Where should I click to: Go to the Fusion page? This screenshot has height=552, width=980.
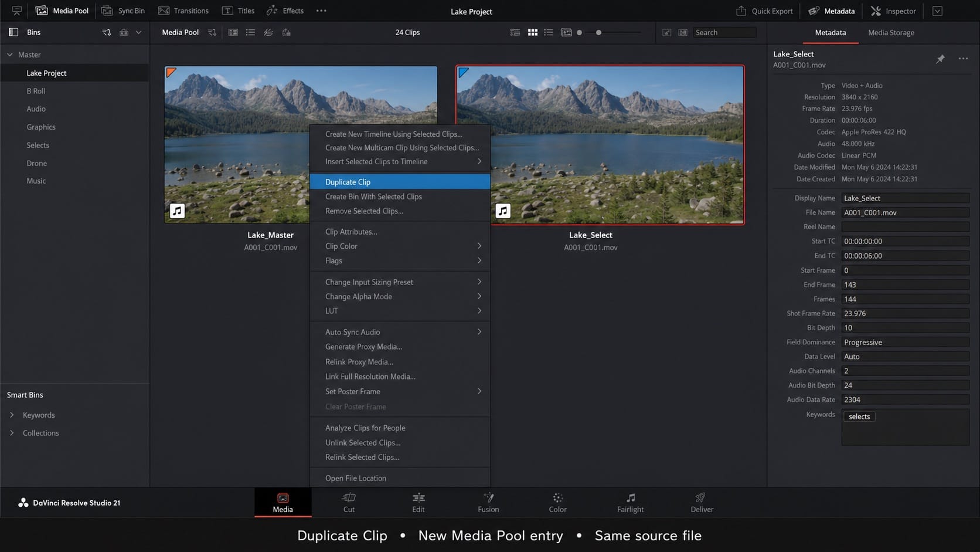tap(488, 503)
